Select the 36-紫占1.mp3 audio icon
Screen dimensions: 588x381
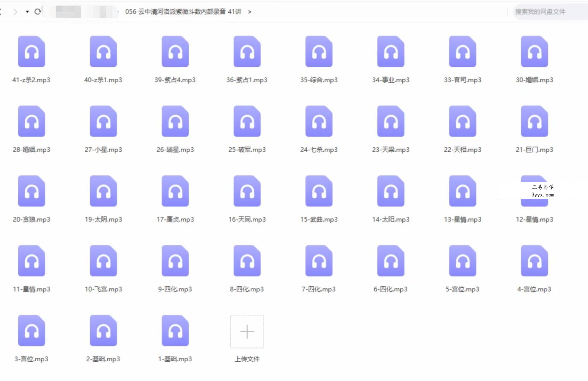coord(247,52)
